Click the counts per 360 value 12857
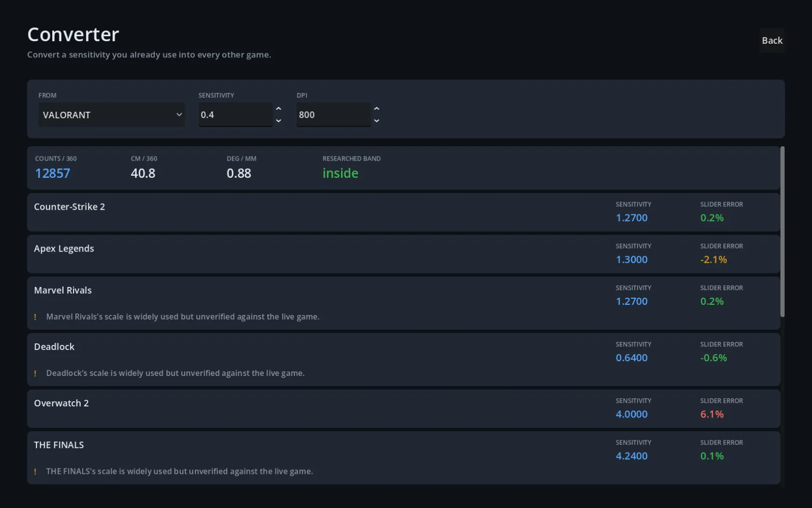The width and height of the screenshot is (812, 508). click(x=53, y=173)
